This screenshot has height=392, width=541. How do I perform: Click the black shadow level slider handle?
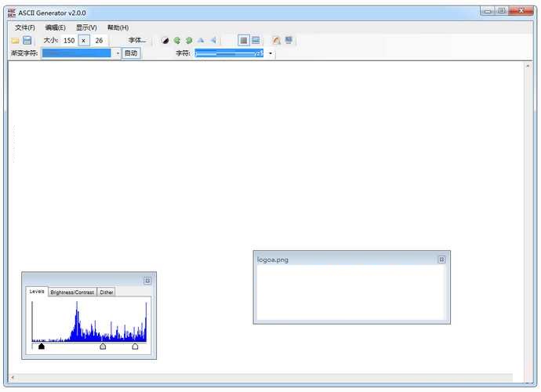[42, 346]
